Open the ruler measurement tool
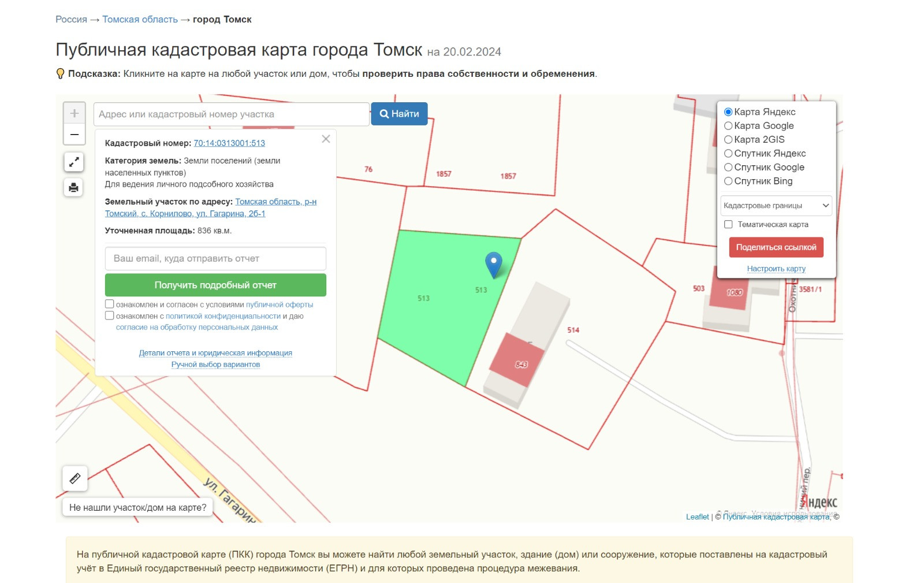The width and height of the screenshot is (924, 583). pyautogui.click(x=74, y=478)
